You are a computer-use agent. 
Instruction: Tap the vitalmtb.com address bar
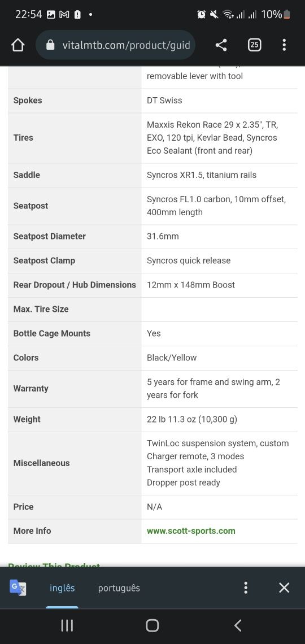coord(115,45)
